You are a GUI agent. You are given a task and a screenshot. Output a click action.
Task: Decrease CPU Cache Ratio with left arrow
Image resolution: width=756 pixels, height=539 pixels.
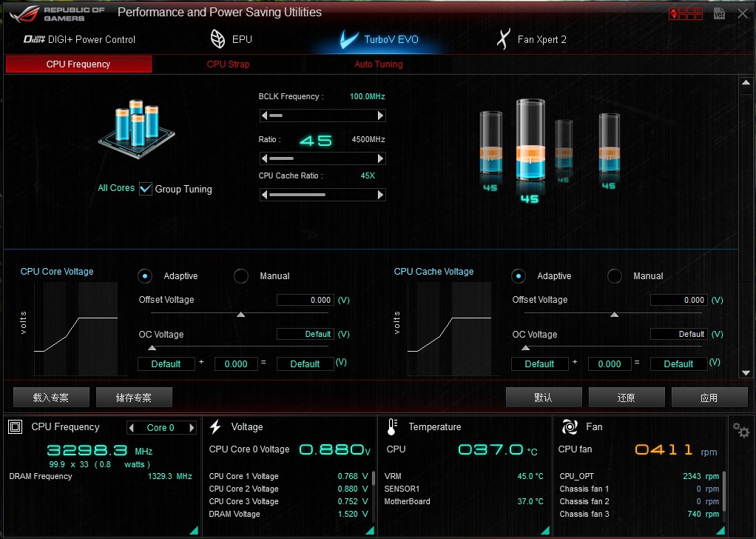[264, 195]
